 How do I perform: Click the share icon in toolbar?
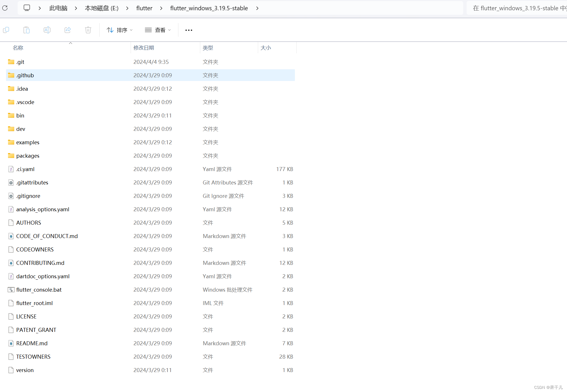68,30
